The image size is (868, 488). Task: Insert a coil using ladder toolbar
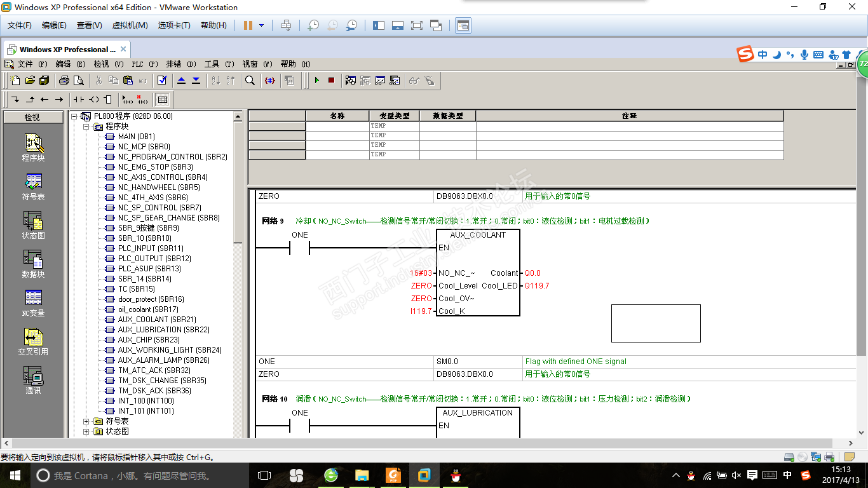(93, 99)
